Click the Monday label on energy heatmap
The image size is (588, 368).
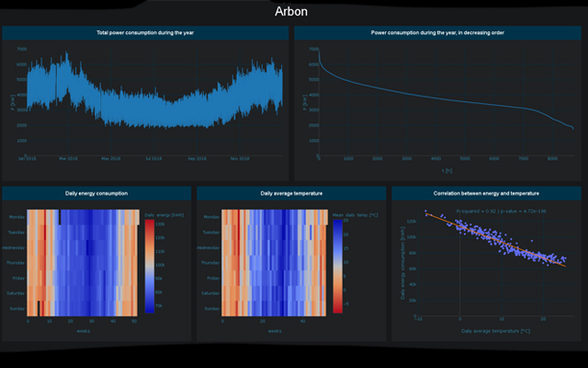click(17, 217)
